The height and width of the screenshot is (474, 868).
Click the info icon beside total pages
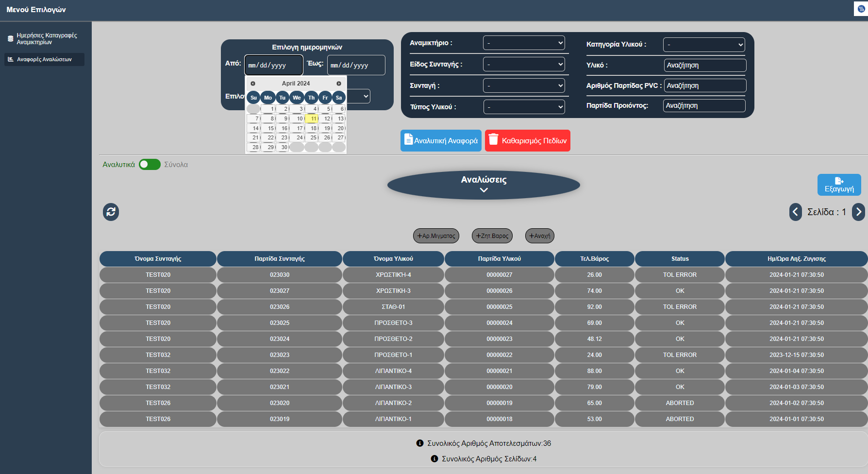[434, 458]
